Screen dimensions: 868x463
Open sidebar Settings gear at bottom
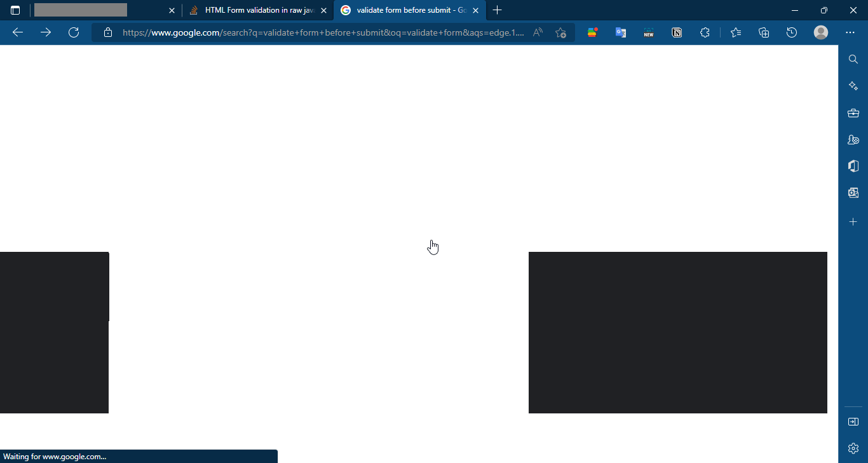click(853, 447)
